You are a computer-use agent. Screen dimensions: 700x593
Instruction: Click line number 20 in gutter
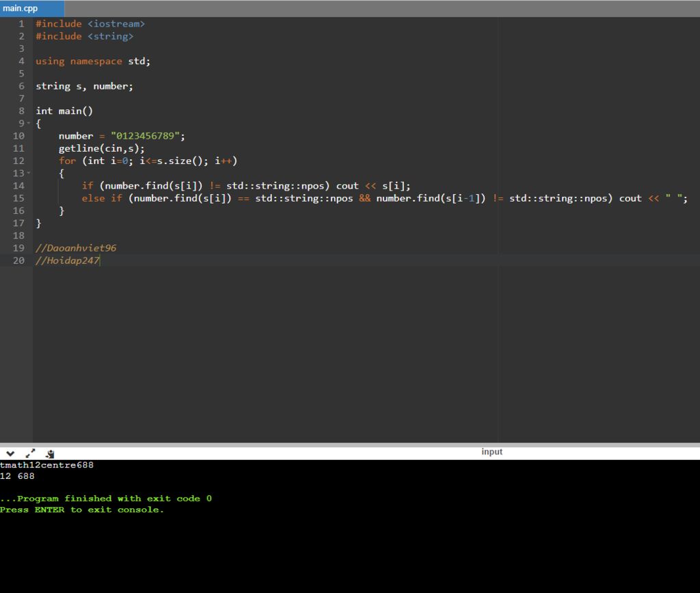18,260
